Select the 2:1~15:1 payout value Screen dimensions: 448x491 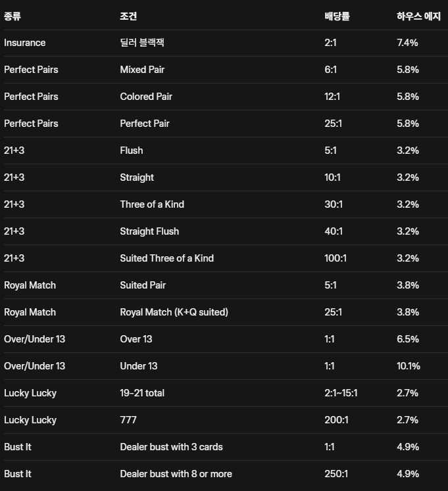tap(341, 393)
